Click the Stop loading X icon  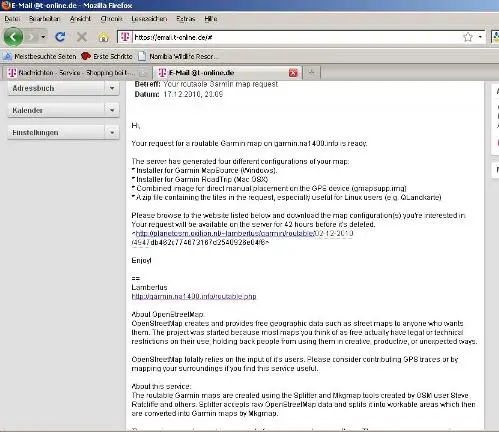82,37
